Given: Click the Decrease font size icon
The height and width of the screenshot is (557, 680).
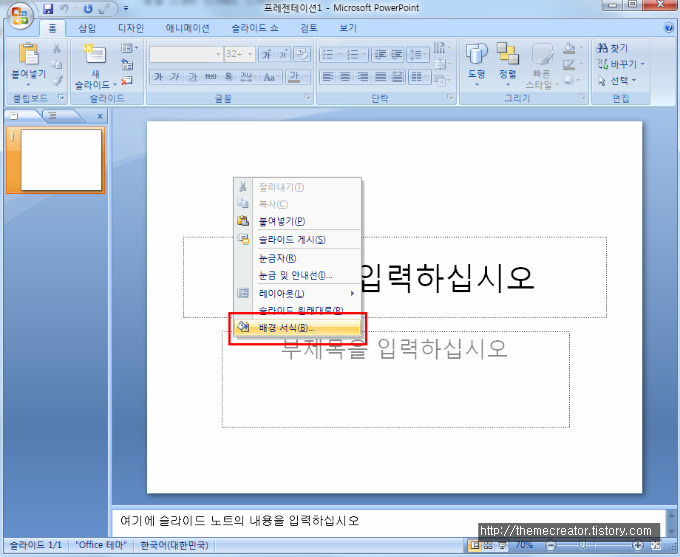Looking at the screenshot, I should pos(283,54).
